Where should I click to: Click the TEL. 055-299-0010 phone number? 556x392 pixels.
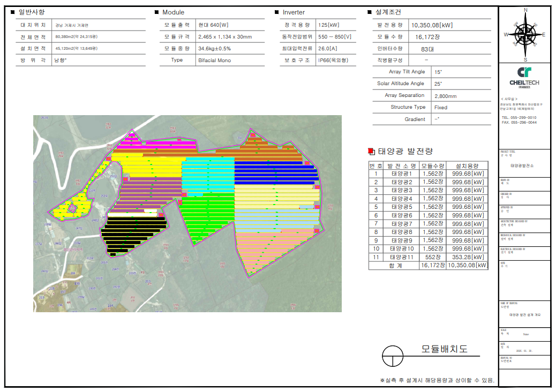click(x=519, y=117)
